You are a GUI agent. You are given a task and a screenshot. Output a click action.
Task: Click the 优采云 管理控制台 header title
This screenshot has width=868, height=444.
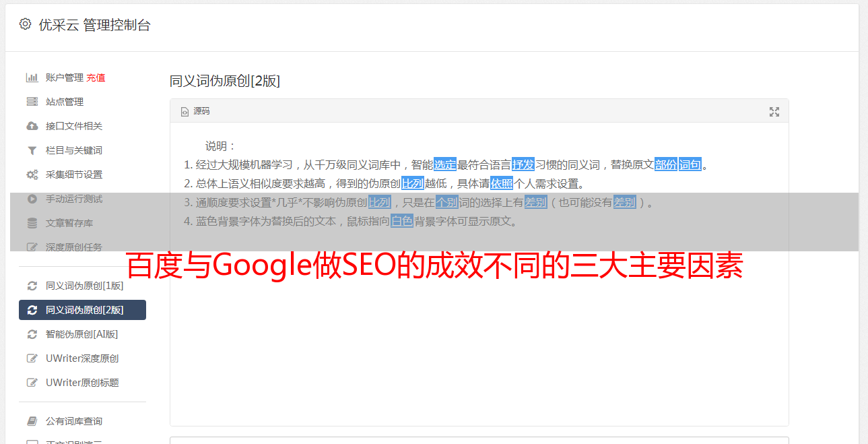tap(94, 25)
